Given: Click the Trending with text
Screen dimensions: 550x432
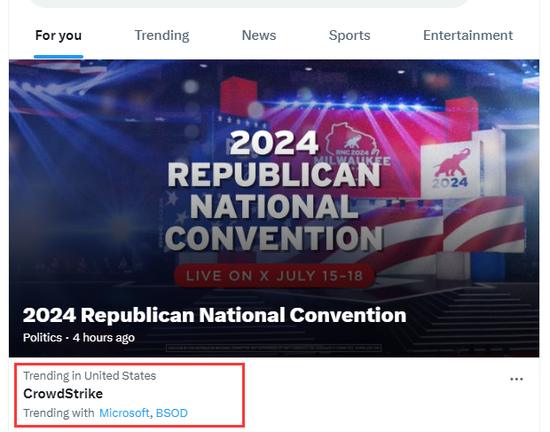Looking at the screenshot, I should [x=59, y=413].
